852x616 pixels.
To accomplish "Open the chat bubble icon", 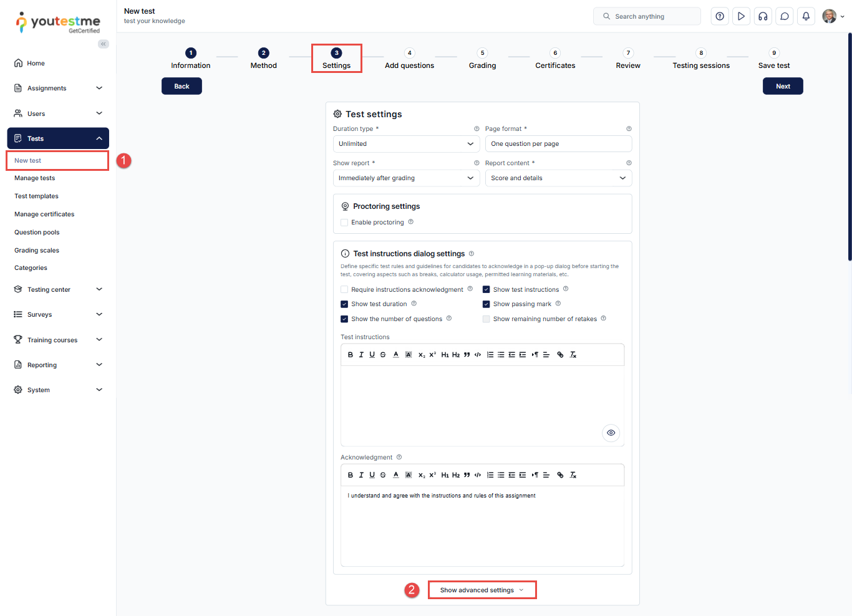I will click(785, 16).
